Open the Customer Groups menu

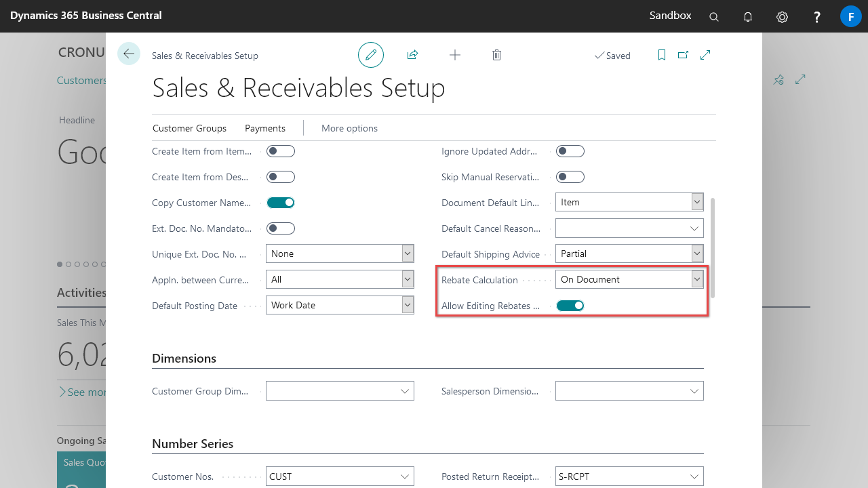(x=189, y=128)
